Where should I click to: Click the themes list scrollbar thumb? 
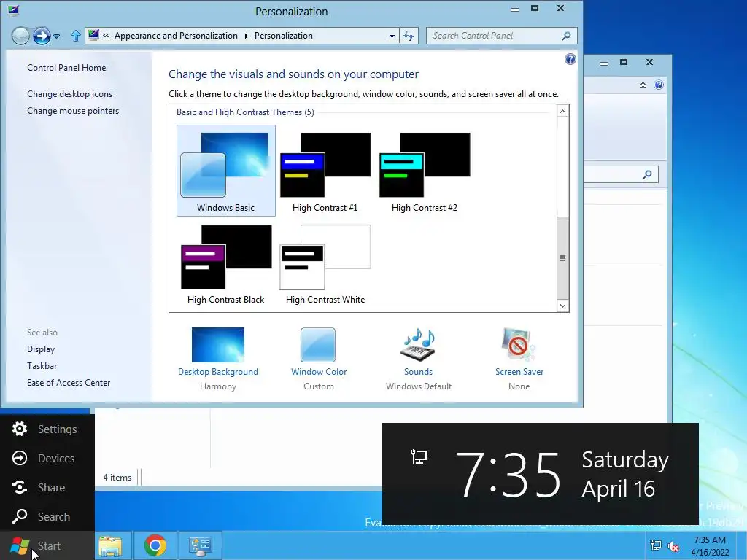[562, 257]
